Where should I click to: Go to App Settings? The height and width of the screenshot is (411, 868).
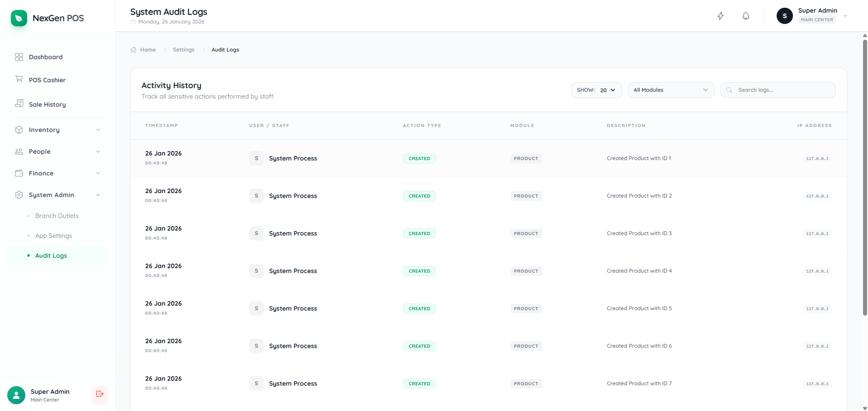(x=53, y=236)
